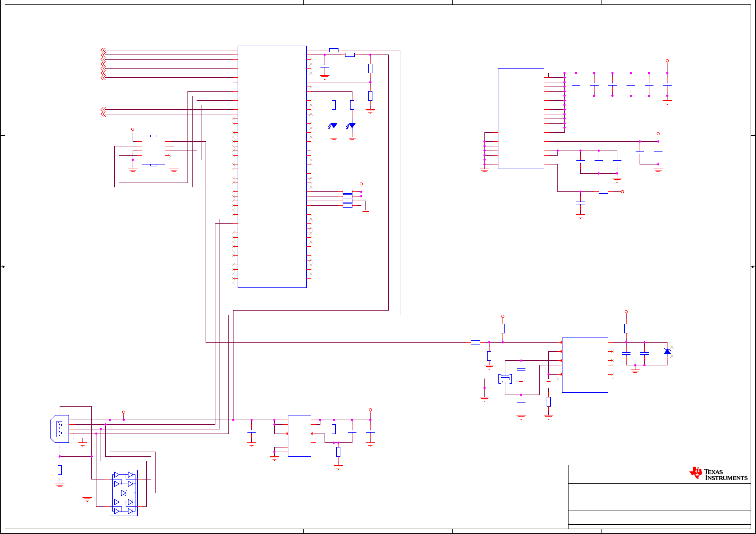The image size is (756, 534).
Task: Click the Texas Instruments logo
Action: pos(718,474)
